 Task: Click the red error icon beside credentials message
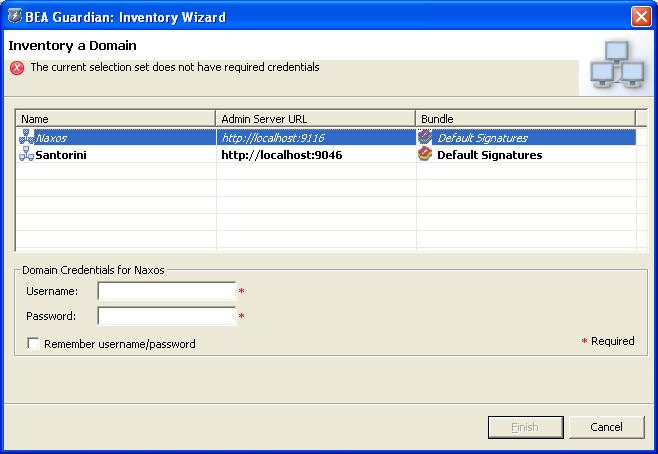coord(17,68)
